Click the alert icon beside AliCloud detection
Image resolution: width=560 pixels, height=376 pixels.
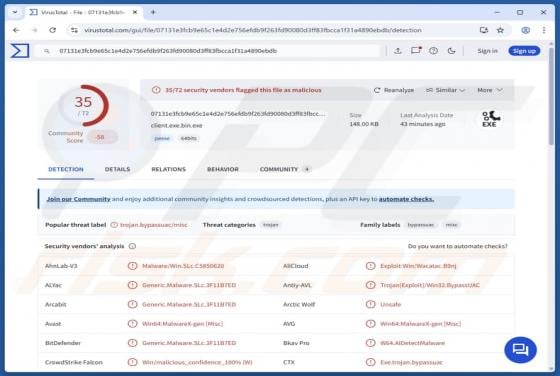tap(371, 266)
